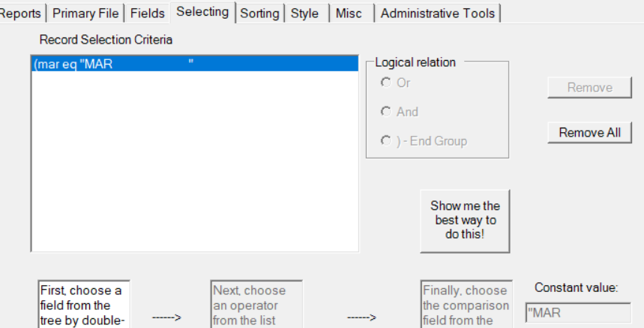Click Show me the best way button

[465, 221]
